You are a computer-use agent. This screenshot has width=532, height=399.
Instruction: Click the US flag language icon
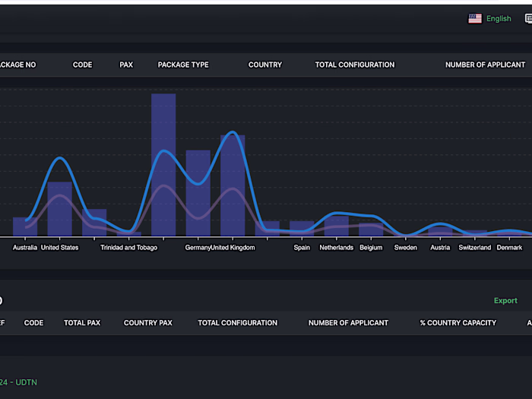click(x=475, y=19)
